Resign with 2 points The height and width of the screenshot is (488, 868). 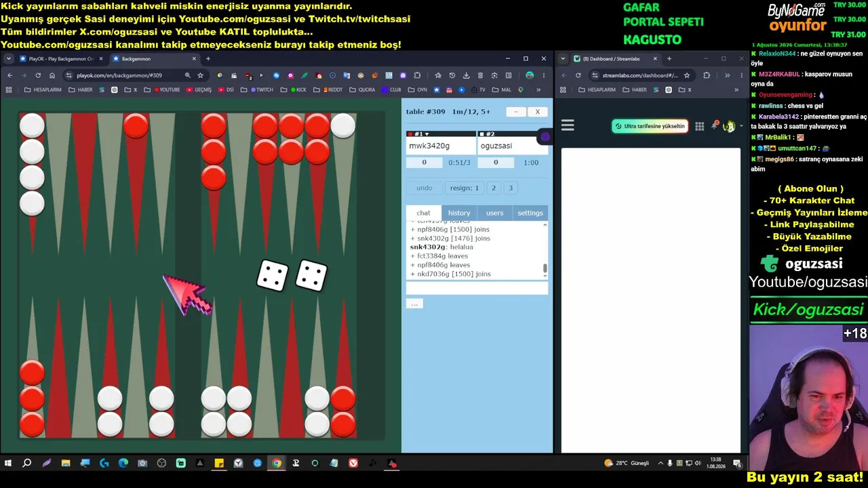494,188
